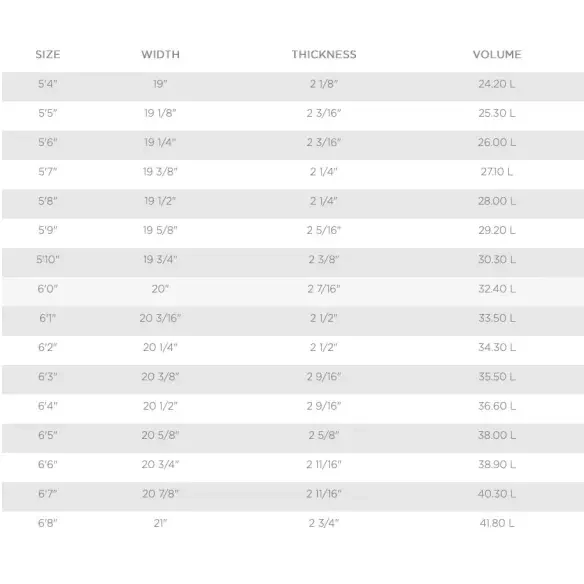This screenshot has width=584, height=584.
Task: Click the 2 3/4" thickness cell
Action: tap(324, 523)
